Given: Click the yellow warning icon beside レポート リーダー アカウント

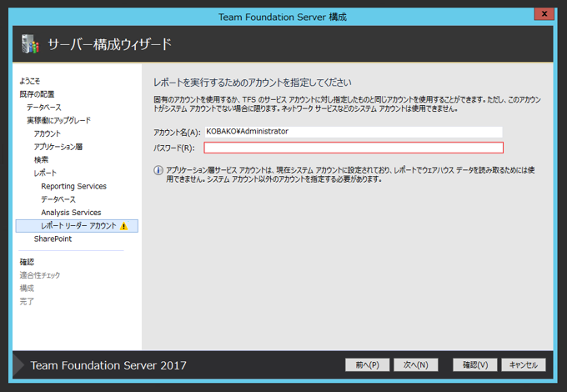Looking at the screenshot, I should (124, 226).
